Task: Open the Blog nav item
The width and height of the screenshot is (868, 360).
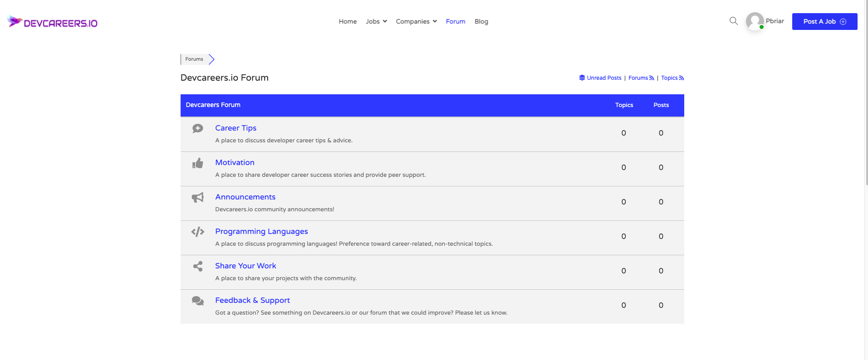Action: (481, 21)
